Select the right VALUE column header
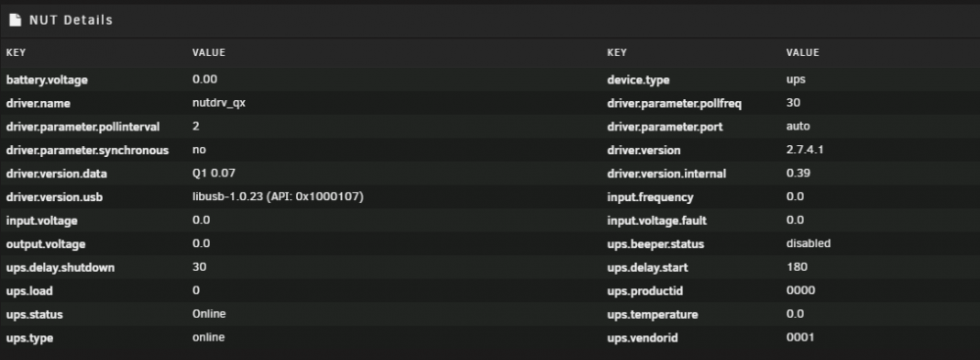Screen dimensions: 980x360 tap(803, 53)
